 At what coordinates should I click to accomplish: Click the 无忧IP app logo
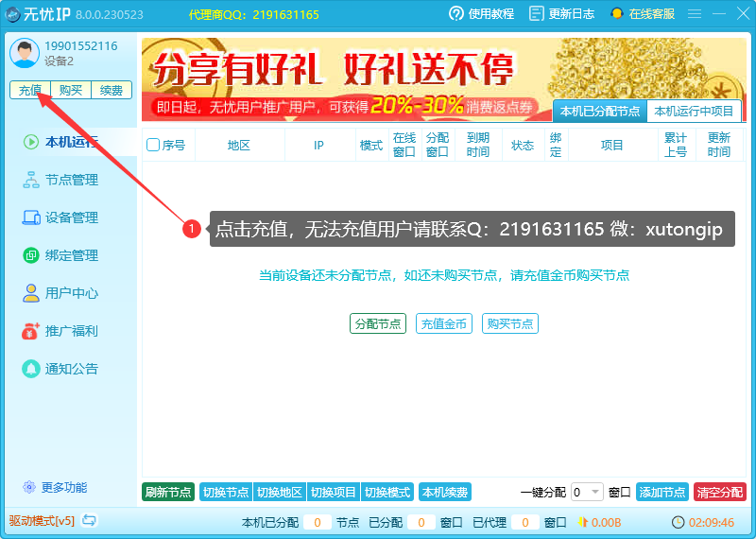12,14
